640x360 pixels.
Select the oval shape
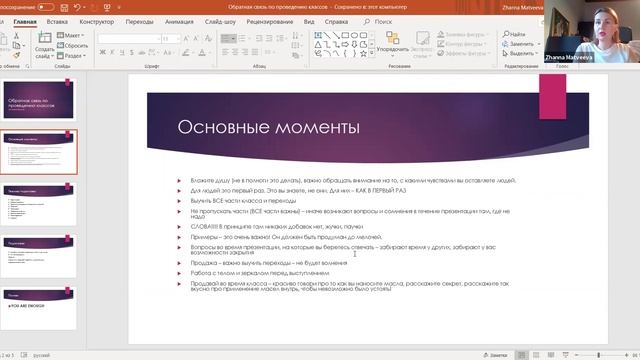[x=354, y=36]
